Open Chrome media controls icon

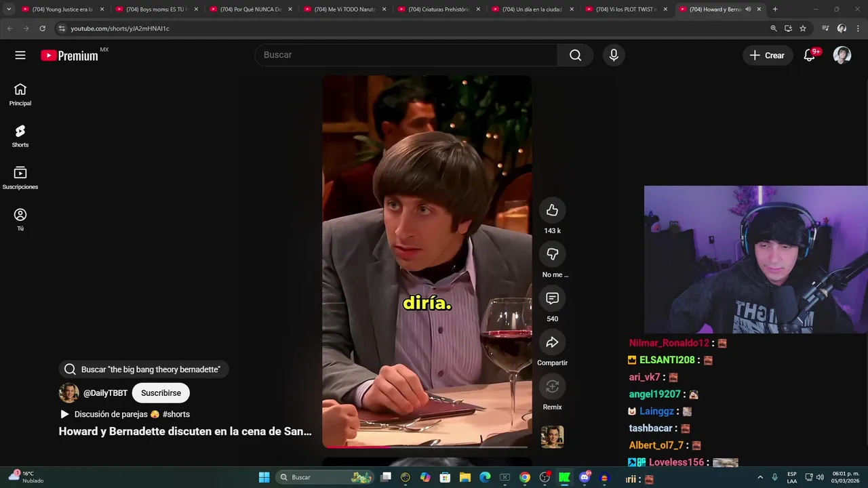(825, 28)
